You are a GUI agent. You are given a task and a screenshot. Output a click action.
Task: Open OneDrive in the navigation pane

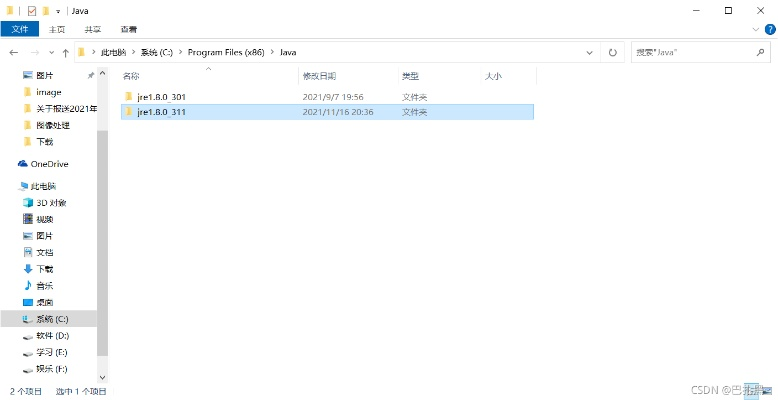point(49,163)
